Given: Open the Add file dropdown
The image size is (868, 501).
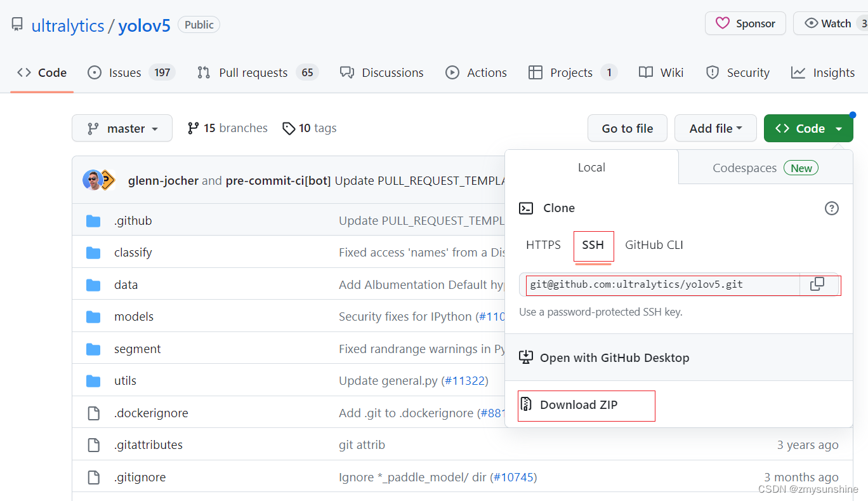Looking at the screenshot, I should (x=716, y=128).
